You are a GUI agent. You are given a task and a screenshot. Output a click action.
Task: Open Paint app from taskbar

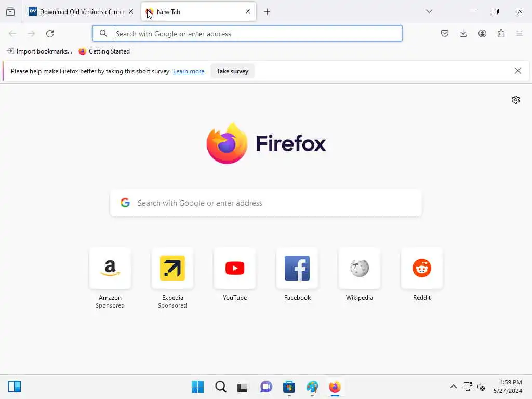[312, 387]
